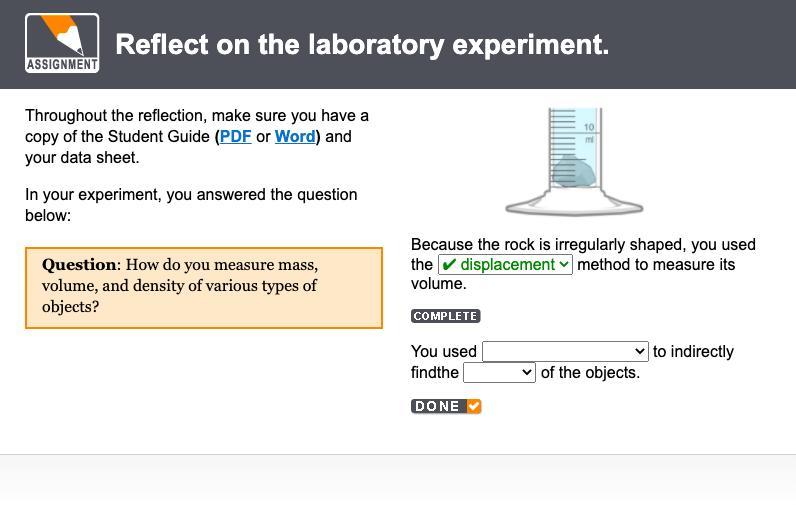Open the Student Guide Word link
Viewport: 796px width, 505px height.
click(x=295, y=137)
